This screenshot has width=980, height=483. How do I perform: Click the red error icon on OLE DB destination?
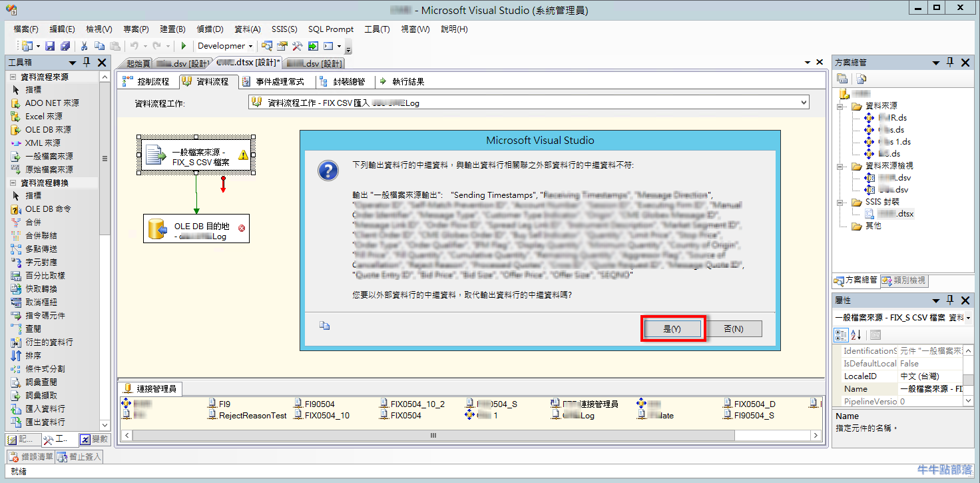tap(242, 229)
